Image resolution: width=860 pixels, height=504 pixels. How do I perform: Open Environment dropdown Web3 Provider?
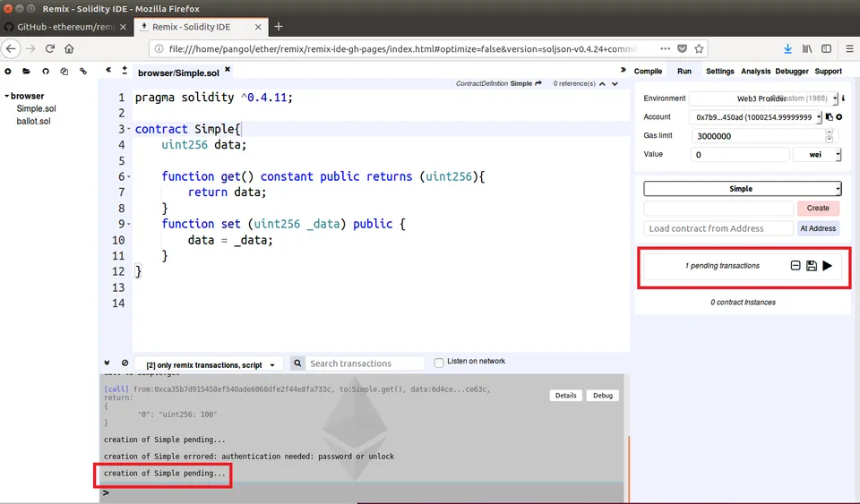(x=763, y=98)
